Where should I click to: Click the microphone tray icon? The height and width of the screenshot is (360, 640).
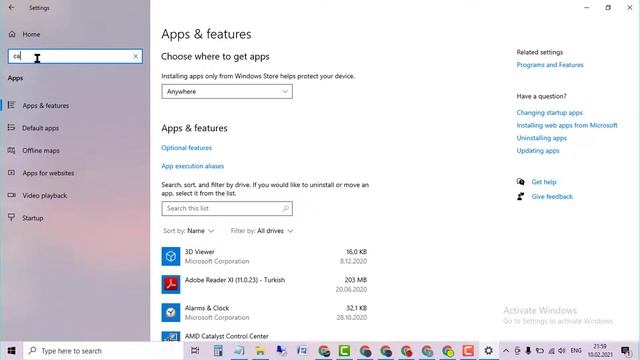pyautogui.click(x=528, y=351)
